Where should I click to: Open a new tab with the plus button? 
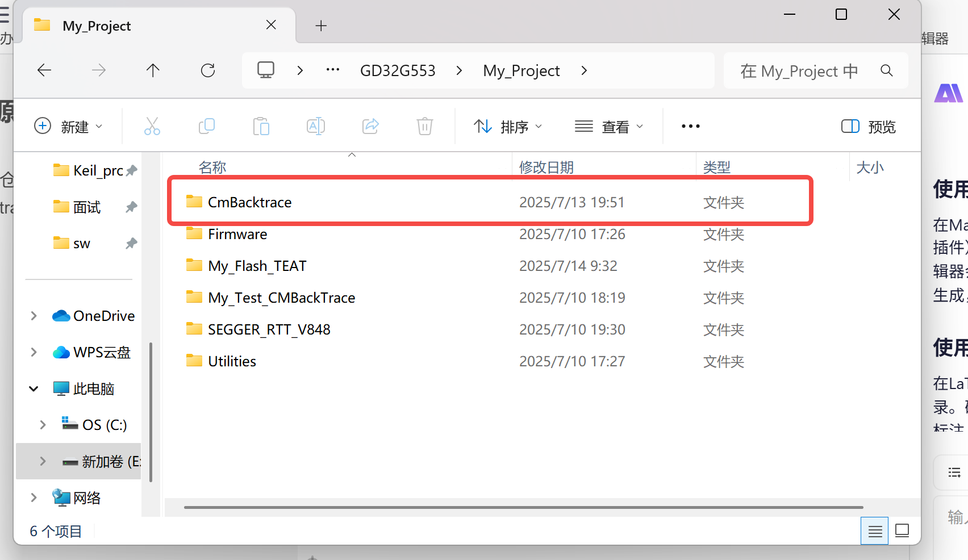[x=321, y=25]
